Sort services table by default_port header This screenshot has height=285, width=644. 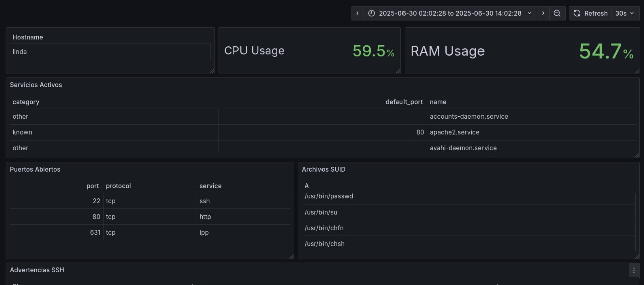pos(404,102)
